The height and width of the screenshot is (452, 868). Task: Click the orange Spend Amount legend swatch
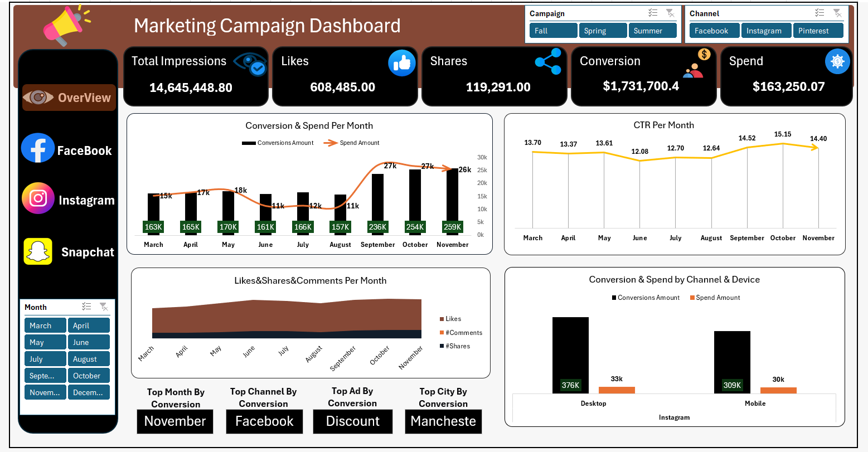pyautogui.click(x=692, y=298)
